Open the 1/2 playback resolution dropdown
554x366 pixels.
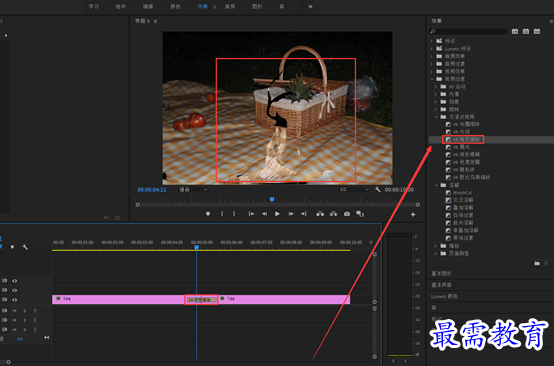354,190
